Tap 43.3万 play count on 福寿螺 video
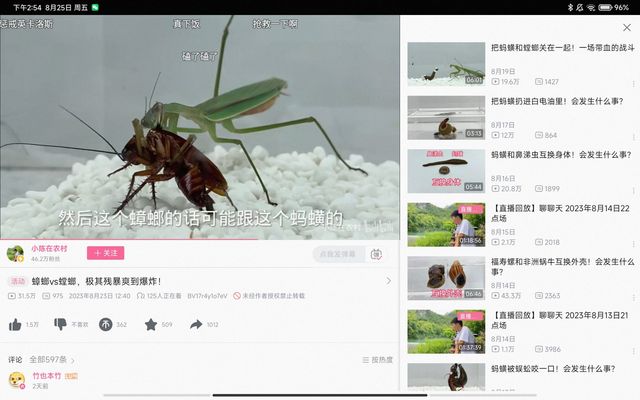640x400 pixels. coord(506,296)
